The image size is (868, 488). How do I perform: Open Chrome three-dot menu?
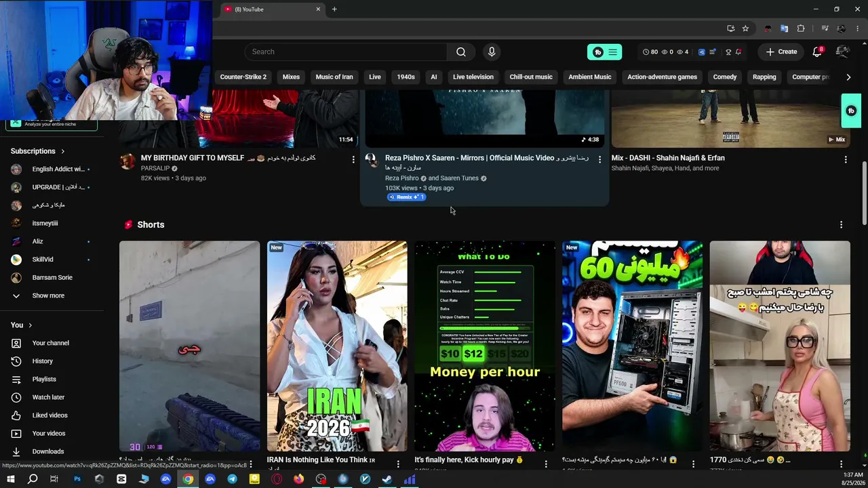click(858, 28)
